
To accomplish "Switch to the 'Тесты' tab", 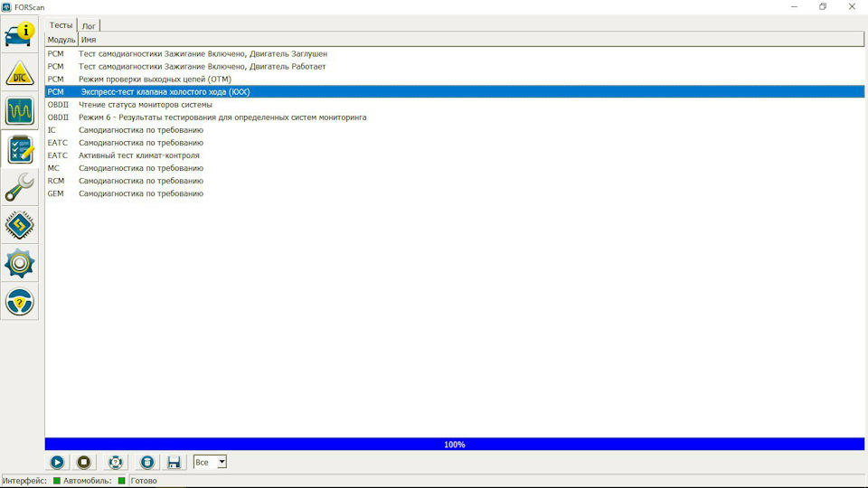I will click(61, 25).
